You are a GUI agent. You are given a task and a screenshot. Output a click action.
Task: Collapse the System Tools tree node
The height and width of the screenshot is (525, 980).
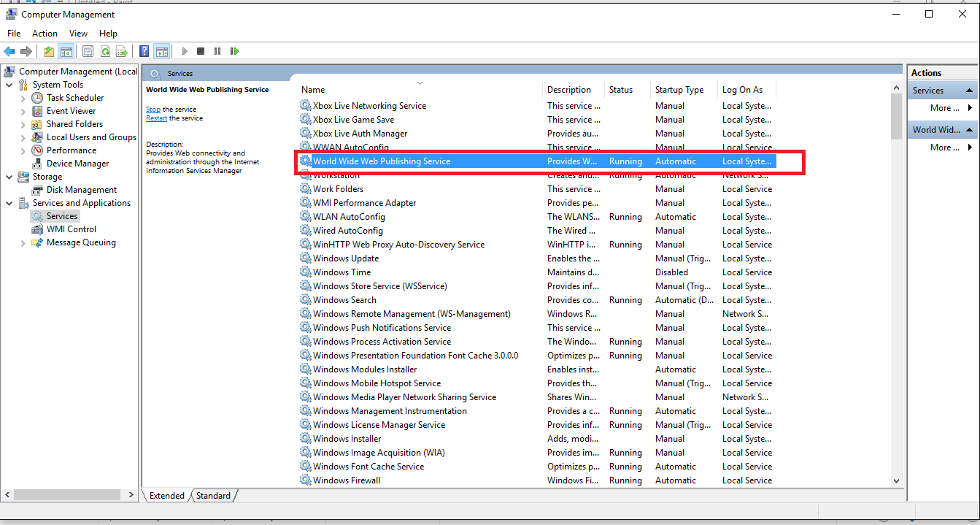coord(9,85)
